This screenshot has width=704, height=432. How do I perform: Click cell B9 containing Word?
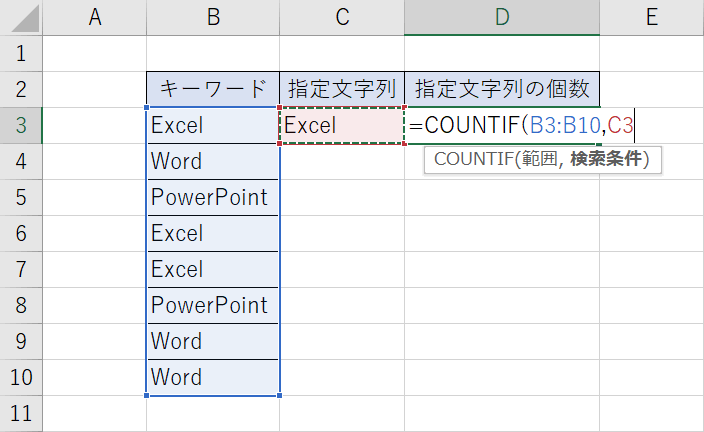[x=213, y=341]
